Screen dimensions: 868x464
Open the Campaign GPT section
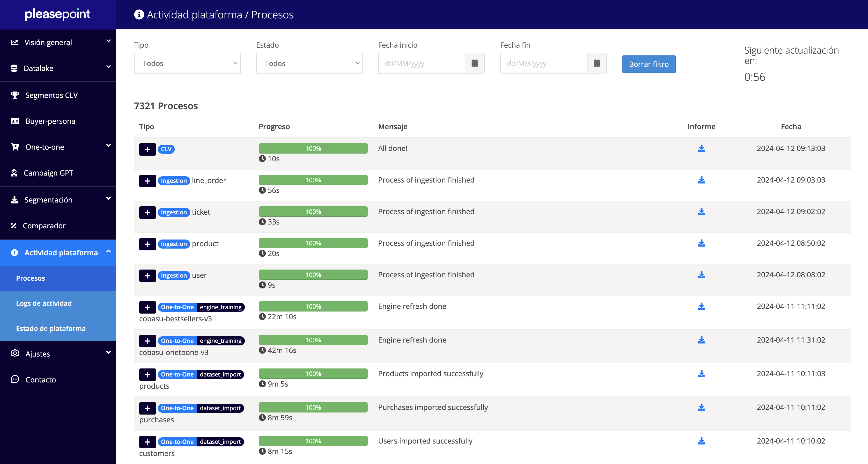point(48,173)
